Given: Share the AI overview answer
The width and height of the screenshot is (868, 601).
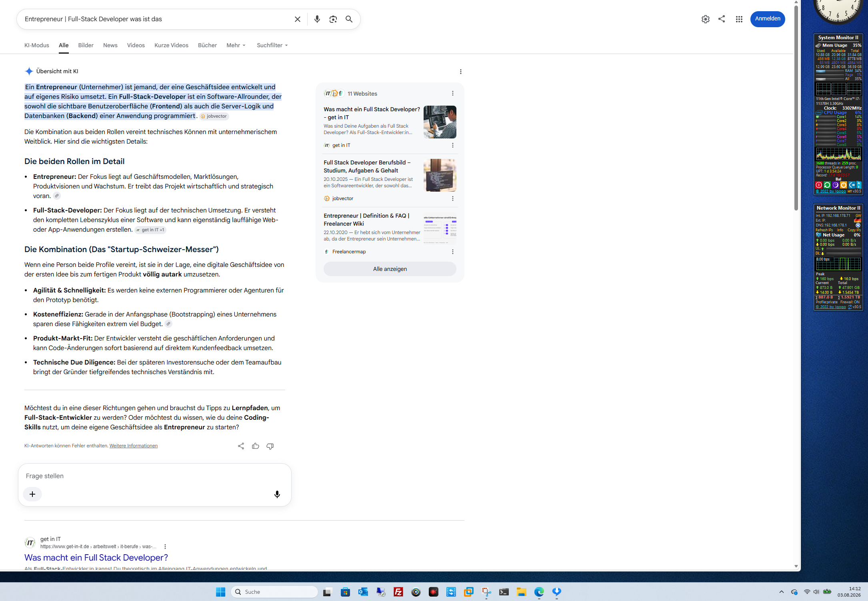Looking at the screenshot, I should tap(241, 446).
